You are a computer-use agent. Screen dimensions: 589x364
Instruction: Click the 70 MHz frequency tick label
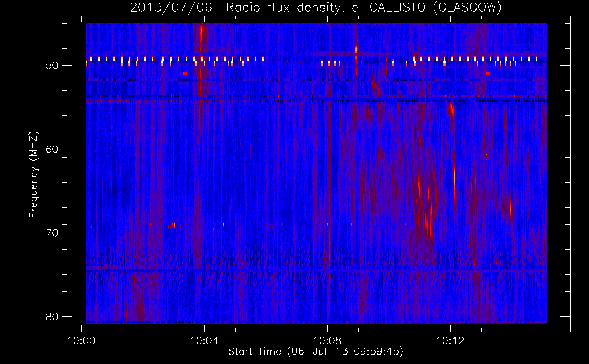pos(52,233)
